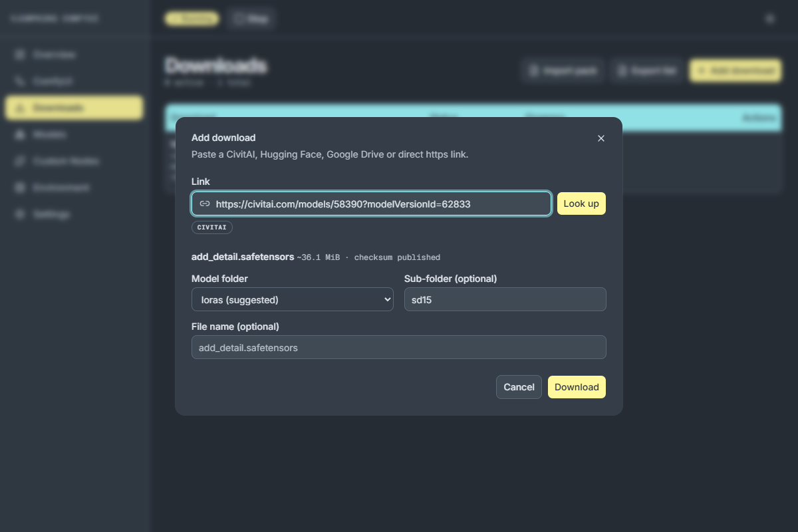
Task: Click the 'Sub-folder (optional)' label
Action: coord(451,279)
